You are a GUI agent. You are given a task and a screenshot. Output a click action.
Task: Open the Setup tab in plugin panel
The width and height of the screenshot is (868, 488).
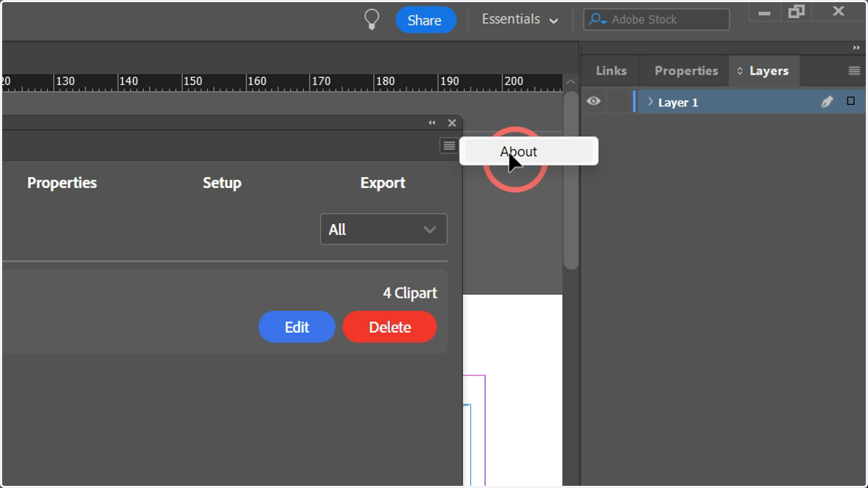pyautogui.click(x=222, y=183)
